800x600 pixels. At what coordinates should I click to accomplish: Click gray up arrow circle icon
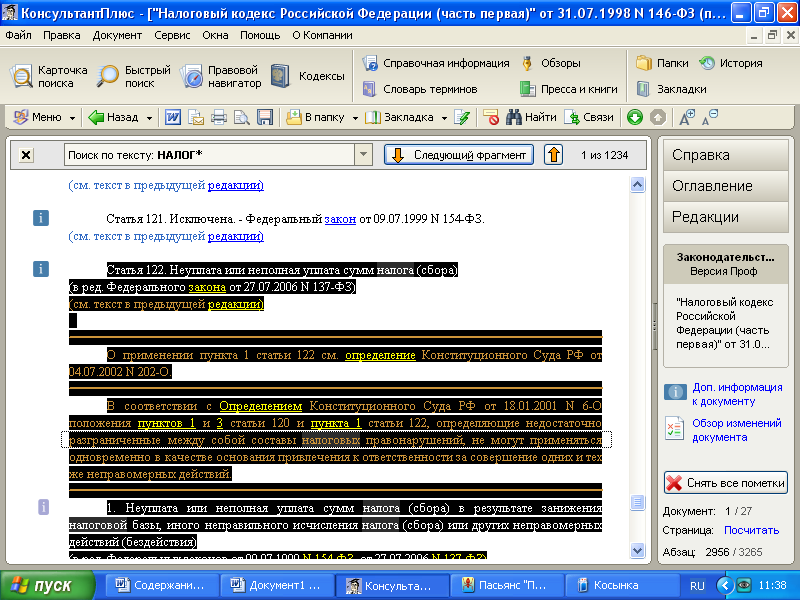(x=658, y=117)
